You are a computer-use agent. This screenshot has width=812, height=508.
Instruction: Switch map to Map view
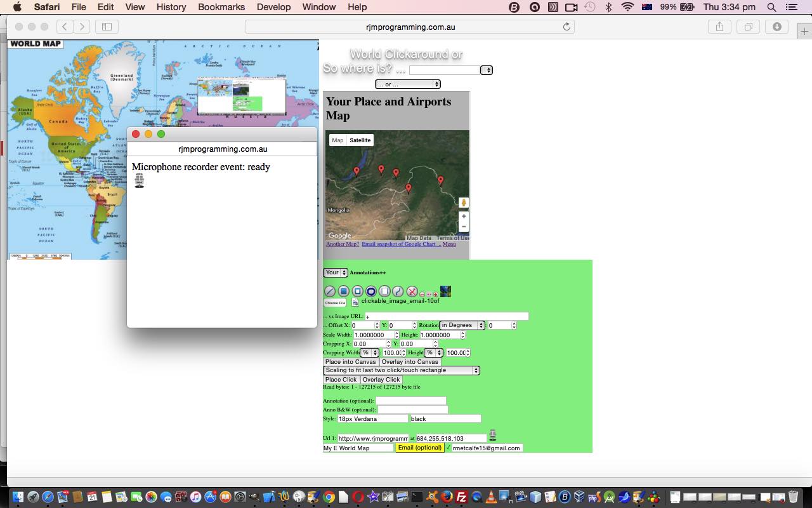337,140
